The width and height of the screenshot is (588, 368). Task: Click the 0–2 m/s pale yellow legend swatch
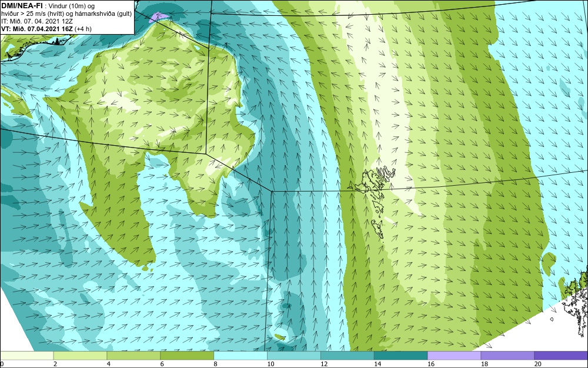pos(26,356)
